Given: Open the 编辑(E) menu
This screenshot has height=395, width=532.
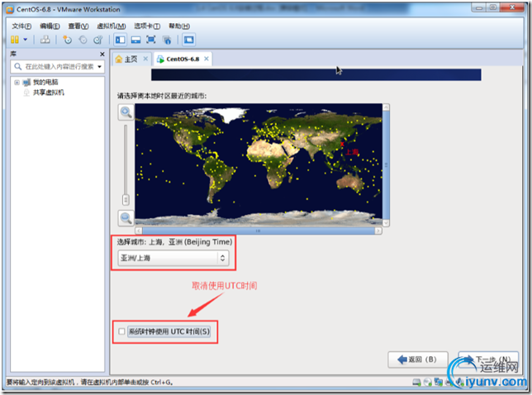Looking at the screenshot, I should (x=50, y=26).
